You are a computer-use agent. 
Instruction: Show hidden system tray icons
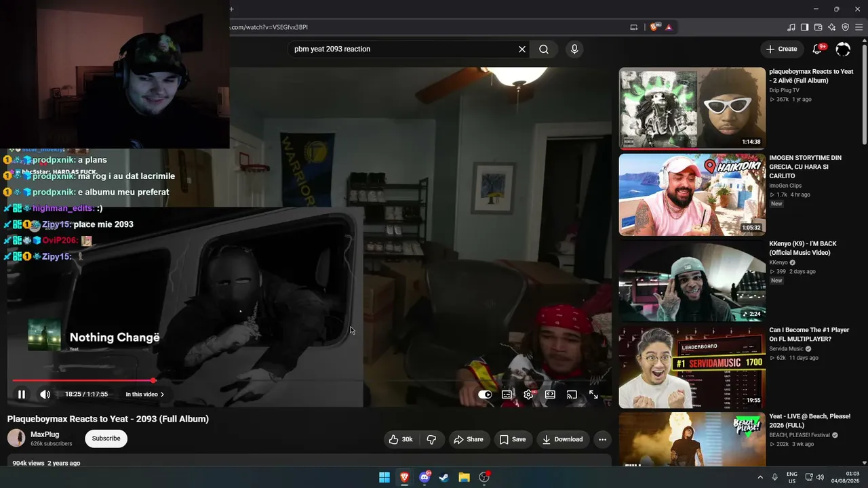click(x=760, y=477)
